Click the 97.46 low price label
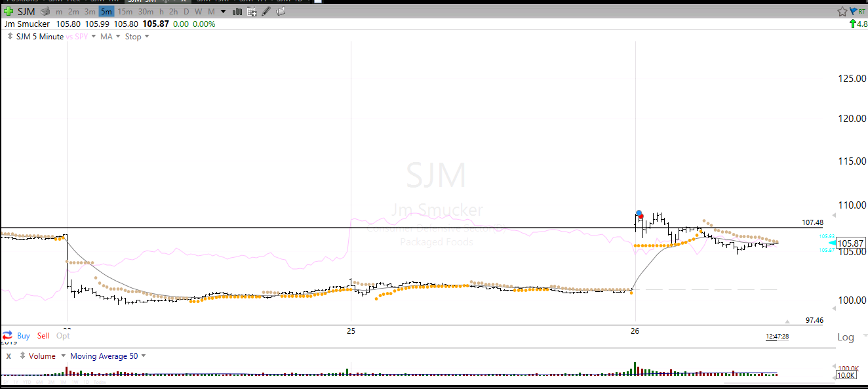This screenshot has height=389, width=868. point(814,320)
